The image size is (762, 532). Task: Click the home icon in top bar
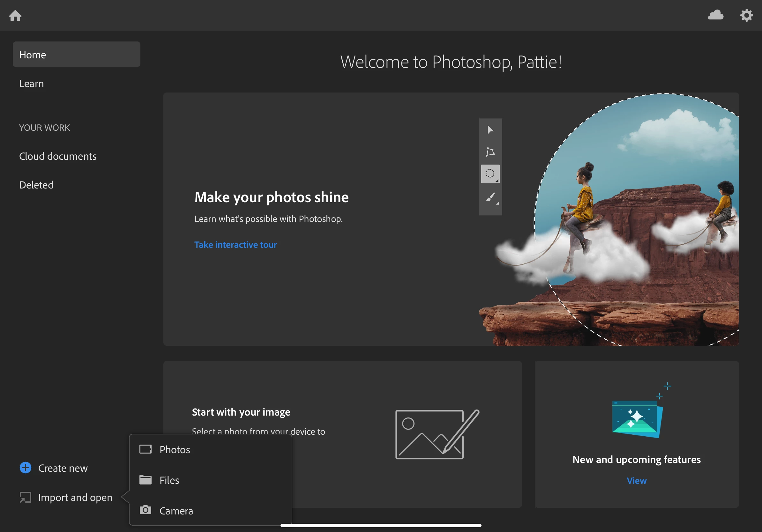coord(15,15)
